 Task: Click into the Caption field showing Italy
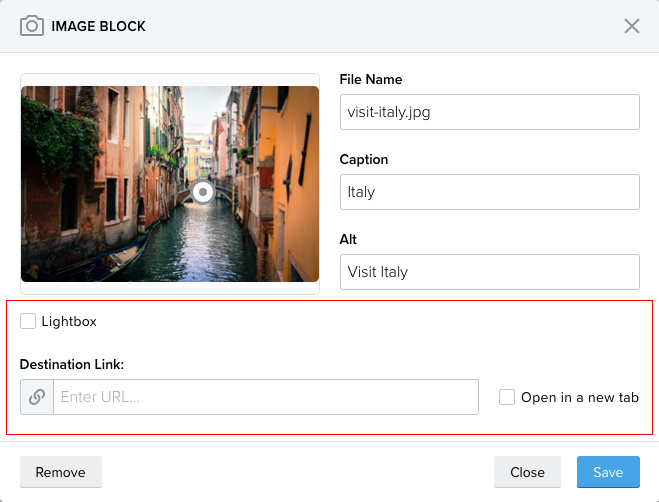(x=490, y=192)
